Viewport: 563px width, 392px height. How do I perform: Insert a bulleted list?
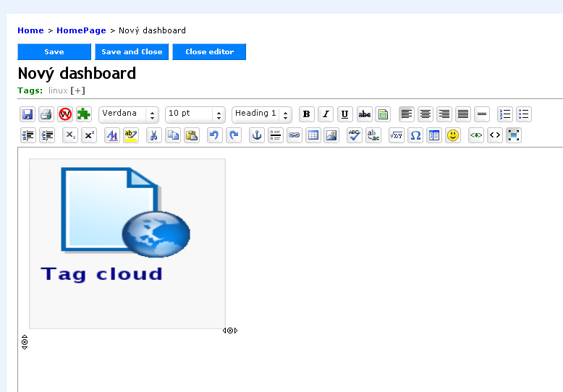pyautogui.click(x=524, y=114)
